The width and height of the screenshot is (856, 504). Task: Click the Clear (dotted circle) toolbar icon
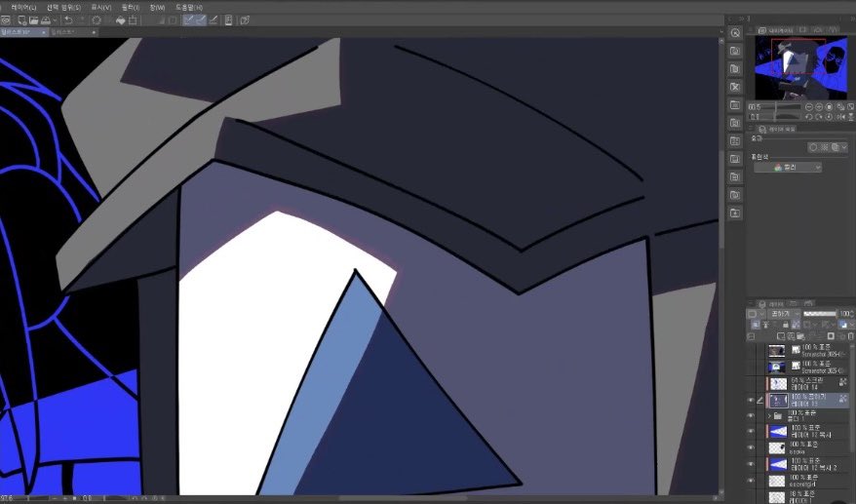(97, 20)
